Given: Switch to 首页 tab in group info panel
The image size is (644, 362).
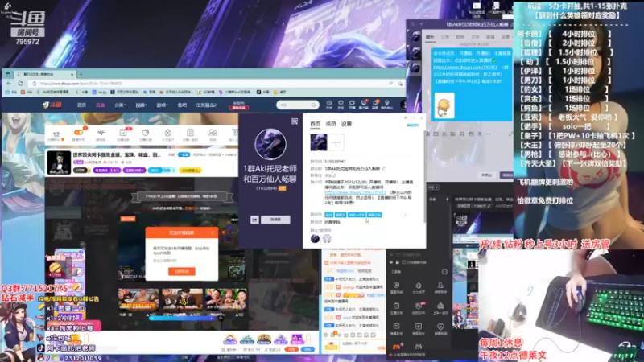Looking at the screenshot, I should pos(315,124).
